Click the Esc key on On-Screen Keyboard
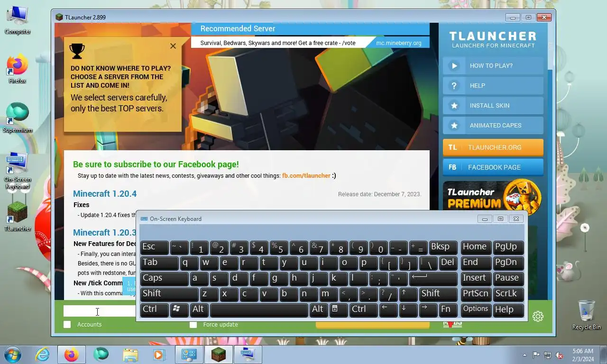 [x=155, y=247]
